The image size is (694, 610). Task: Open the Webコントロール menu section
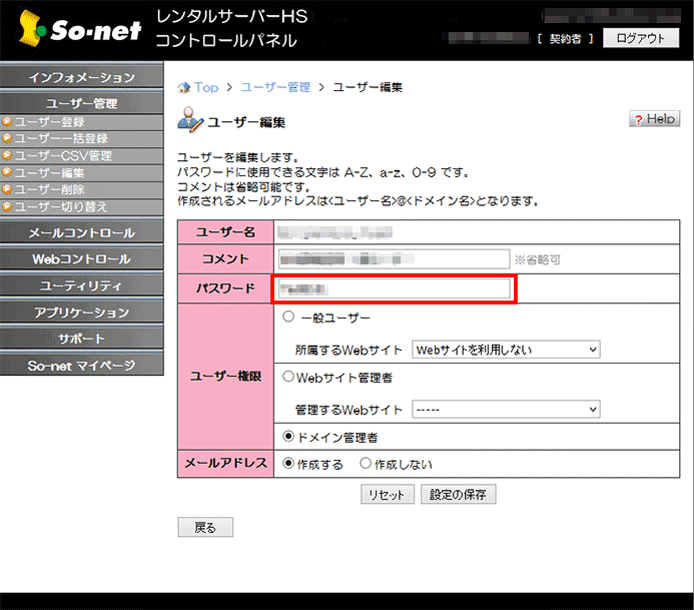pyautogui.click(x=81, y=259)
